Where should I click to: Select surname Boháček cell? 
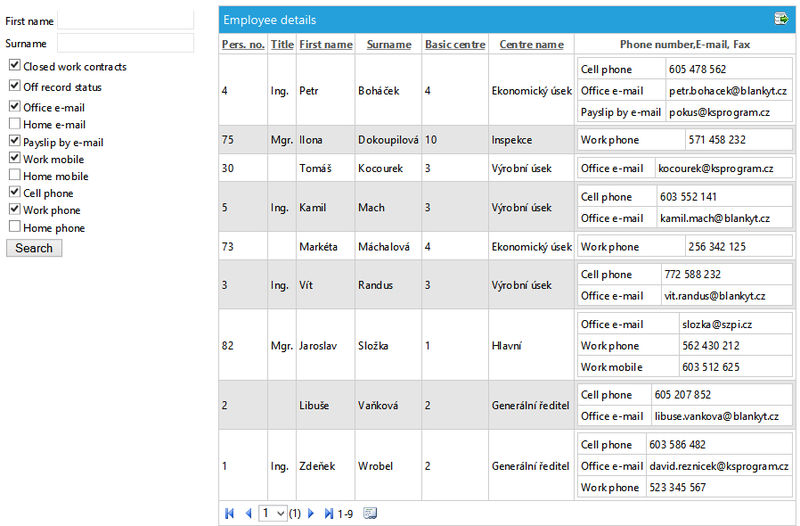388,90
